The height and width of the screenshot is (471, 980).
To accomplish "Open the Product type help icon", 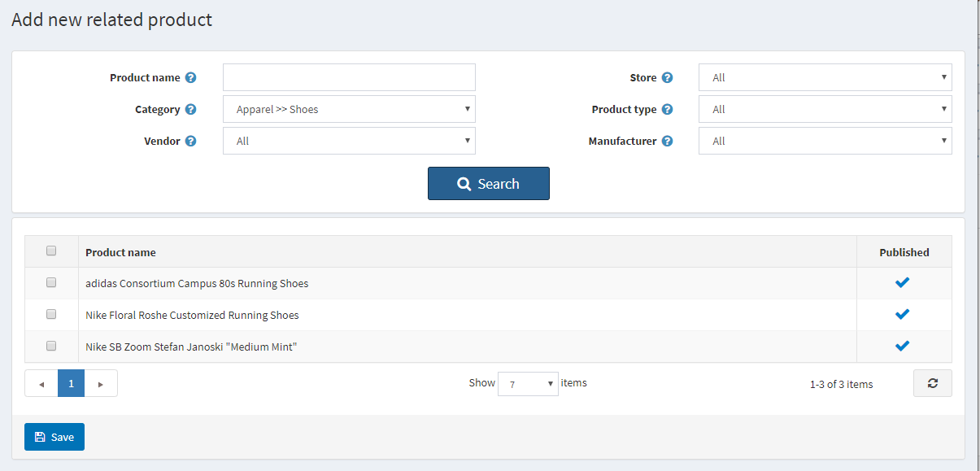I will click(x=667, y=109).
